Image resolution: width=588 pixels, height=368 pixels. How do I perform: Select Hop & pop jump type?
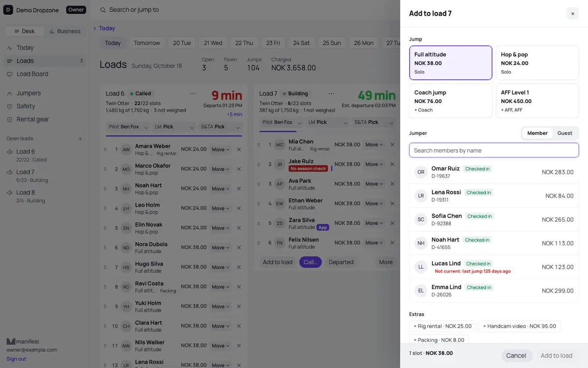tap(537, 63)
